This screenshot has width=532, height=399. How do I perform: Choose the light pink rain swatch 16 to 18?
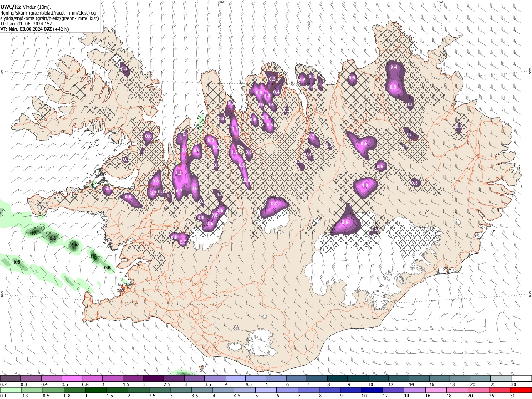(436, 390)
